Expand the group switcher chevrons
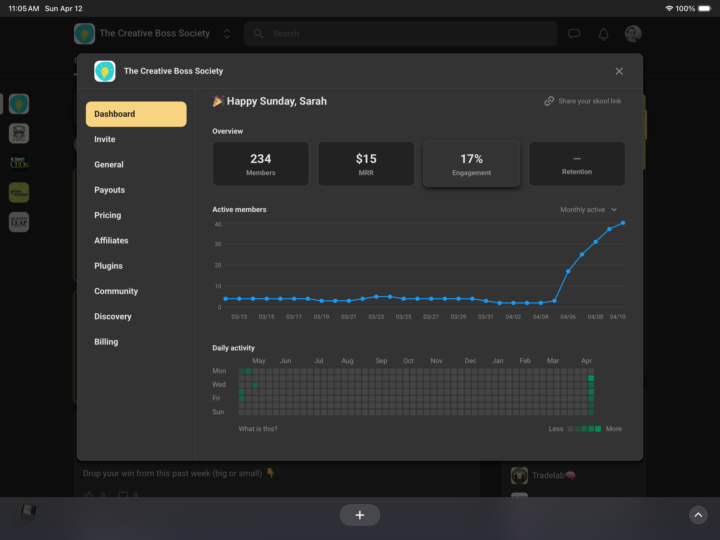The height and width of the screenshot is (540, 720). pyautogui.click(x=227, y=34)
